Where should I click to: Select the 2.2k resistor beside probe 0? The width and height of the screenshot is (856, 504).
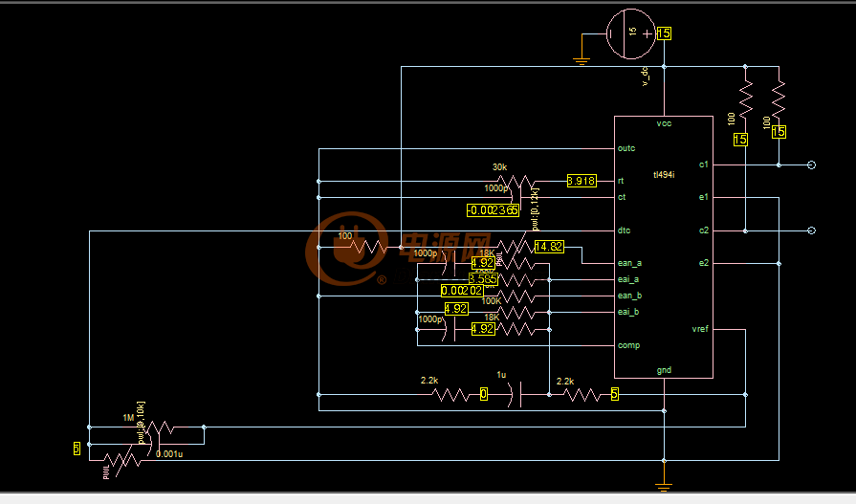click(x=451, y=394)
